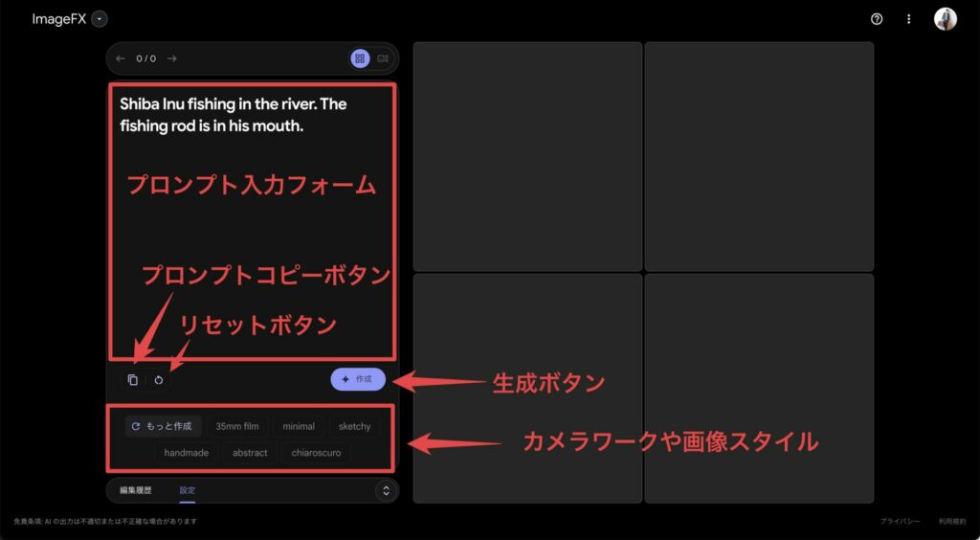This screenshot has width=980, height=540.
Task: Select the 設定 tab
Action: pyautogui.click(x=187, y=490)
